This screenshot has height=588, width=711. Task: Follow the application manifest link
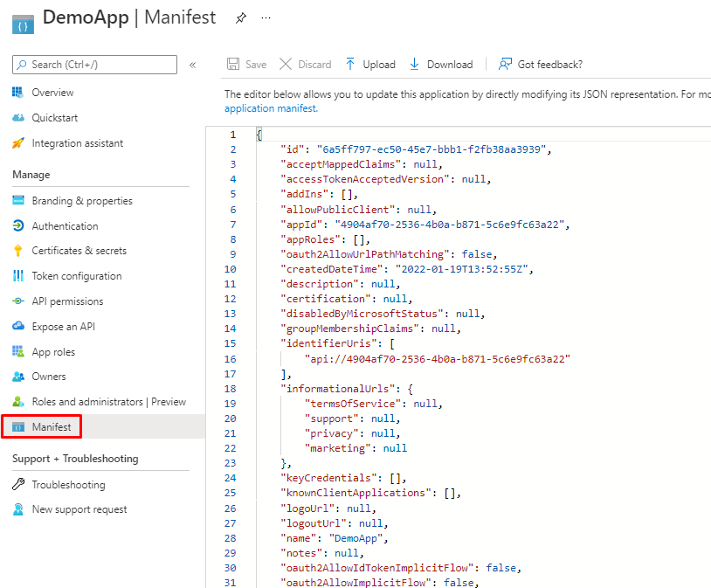click(x=270, y=108)
